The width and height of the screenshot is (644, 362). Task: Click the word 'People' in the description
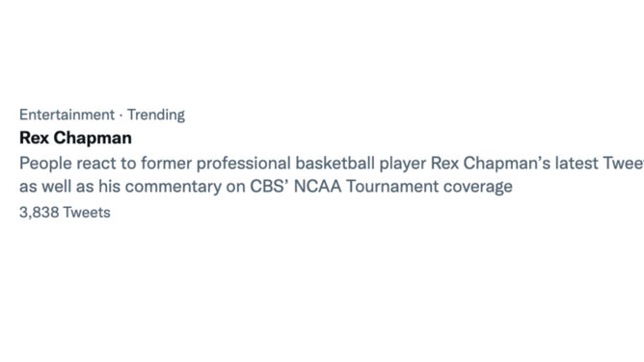click(45, 163)
